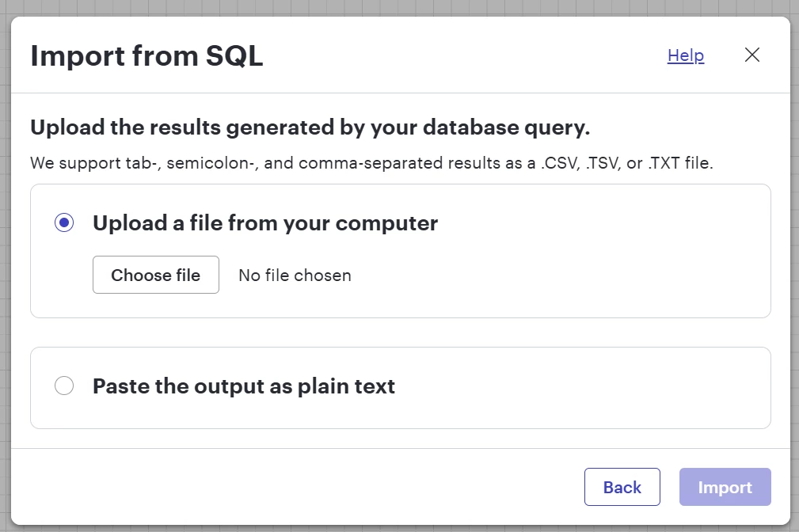Open the Help link
799x532 pixels.
pyautogui.click(x=686, y=55)
